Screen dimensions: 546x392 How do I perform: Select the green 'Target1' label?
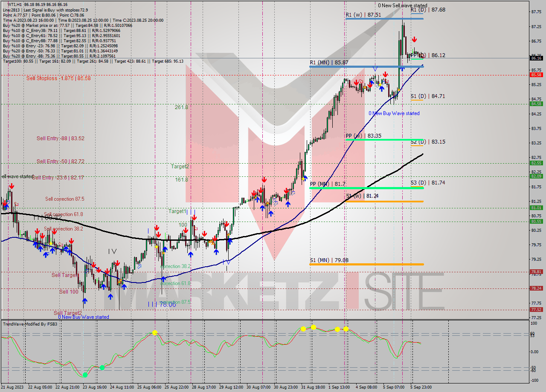coord(177,211)
